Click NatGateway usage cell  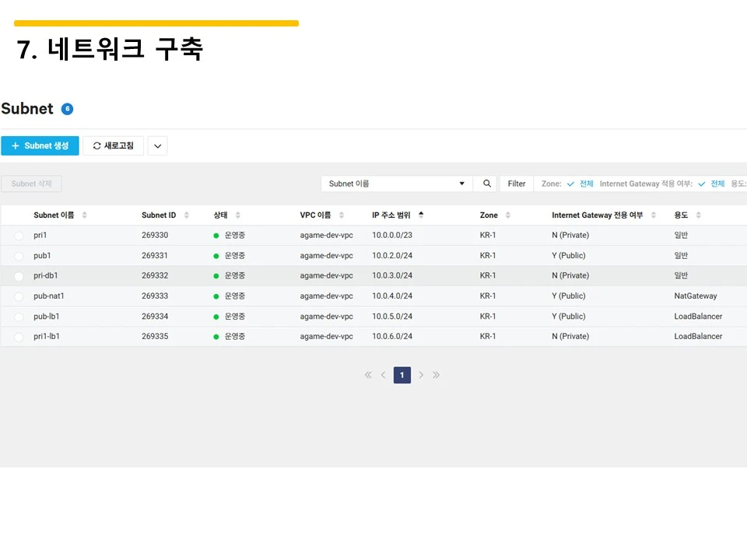pyautogui.click(x=696, y=296)
